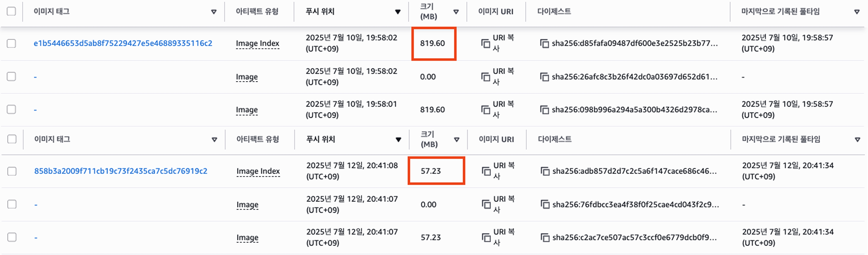Click Image Index artifact type of 819.60 row
The height and width of the screenshot is (255, 868).
(258, 43)
